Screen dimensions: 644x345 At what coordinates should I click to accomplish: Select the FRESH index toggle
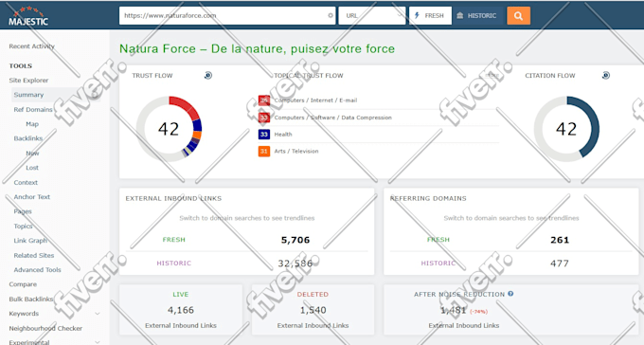point(430,15)
